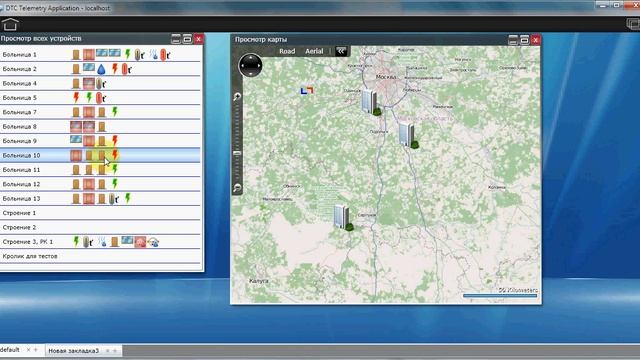Click the building marker near Подольск
640x360 pixels.
408,135
